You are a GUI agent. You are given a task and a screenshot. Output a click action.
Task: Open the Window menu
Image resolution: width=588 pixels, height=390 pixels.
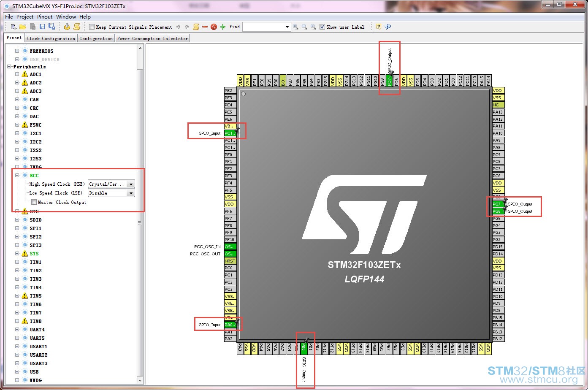coord(66,17)
